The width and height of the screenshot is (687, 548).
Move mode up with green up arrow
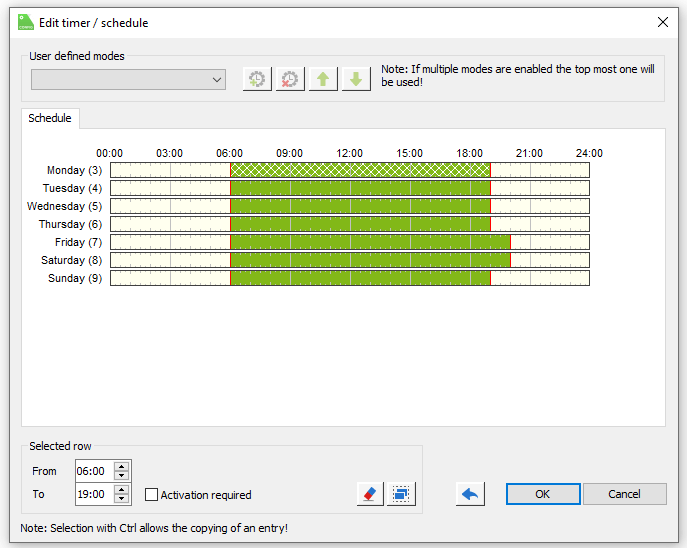323,80
